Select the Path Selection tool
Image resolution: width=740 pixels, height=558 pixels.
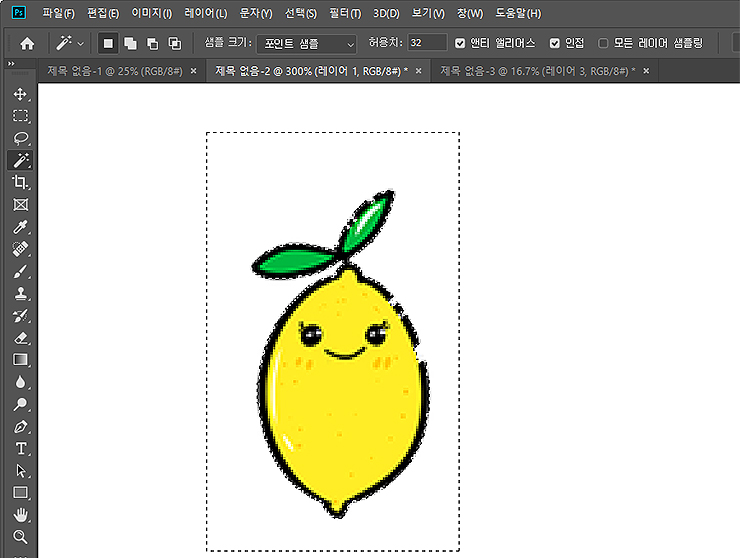tap(20, 471)
